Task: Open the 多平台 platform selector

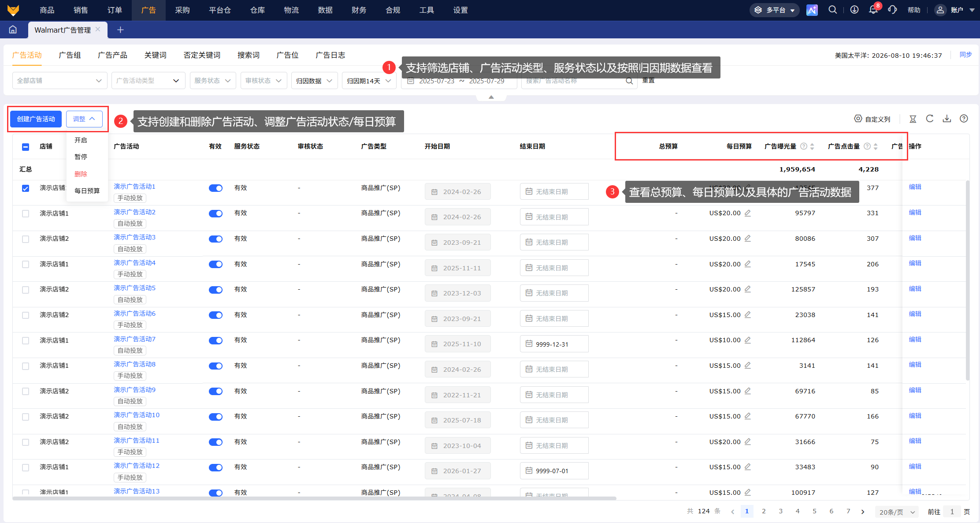Action: tap(775, 10)
